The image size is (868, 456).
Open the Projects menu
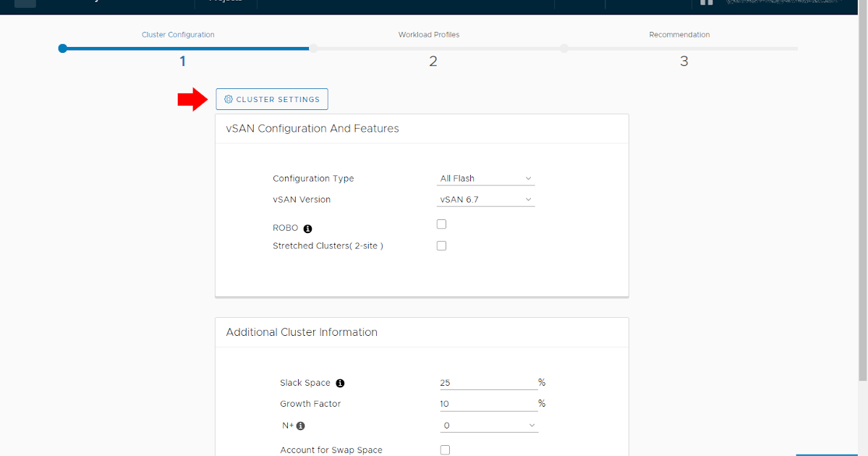tap(225, 3)
